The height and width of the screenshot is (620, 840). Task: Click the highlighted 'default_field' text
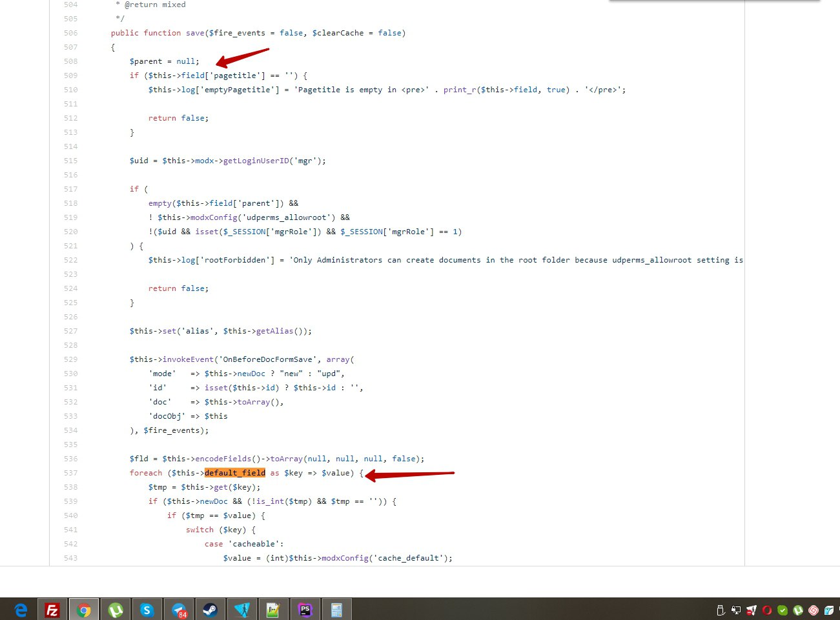(x=235, y=473)
